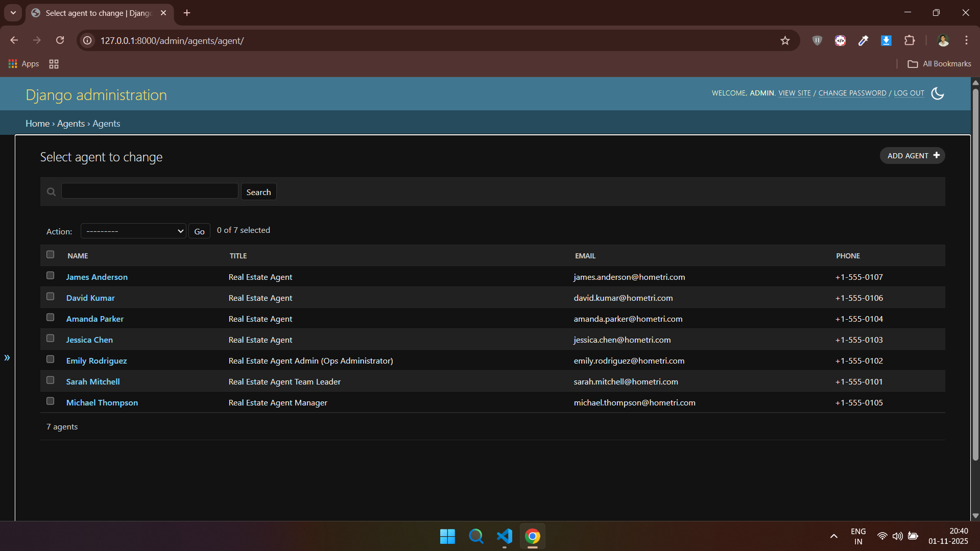Open James Anderson's agent record
Image resolution: width=980 pixels, height=551 pixels.
point(97,277)
